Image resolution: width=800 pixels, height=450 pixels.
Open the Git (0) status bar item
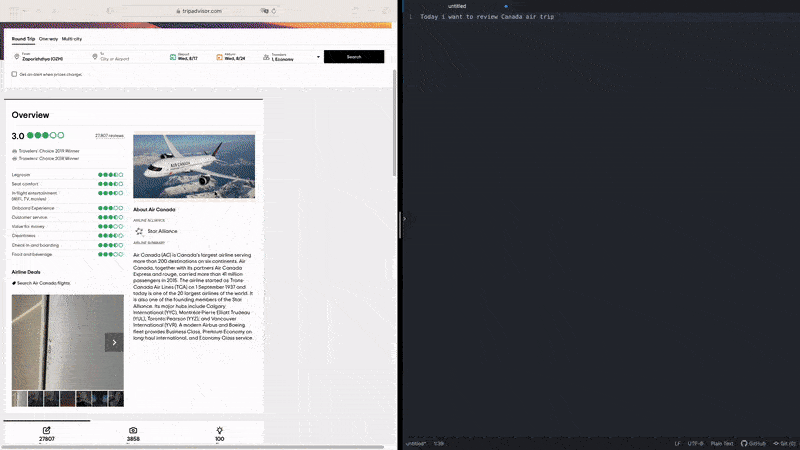pos(785,443)
